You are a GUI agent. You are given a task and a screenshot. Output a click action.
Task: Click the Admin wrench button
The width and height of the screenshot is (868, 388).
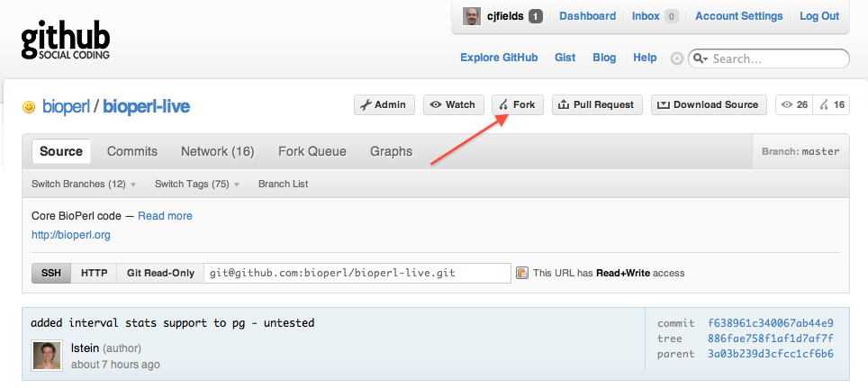point(384,104)
